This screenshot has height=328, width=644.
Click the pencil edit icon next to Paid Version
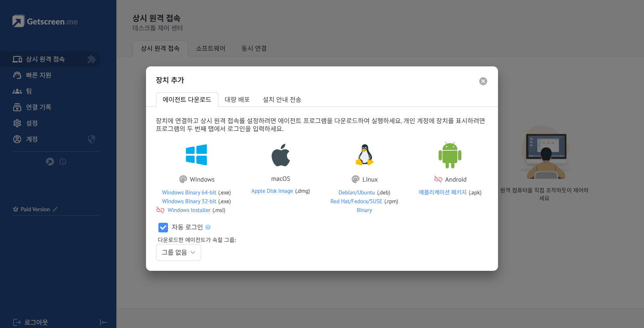[55, 209]
